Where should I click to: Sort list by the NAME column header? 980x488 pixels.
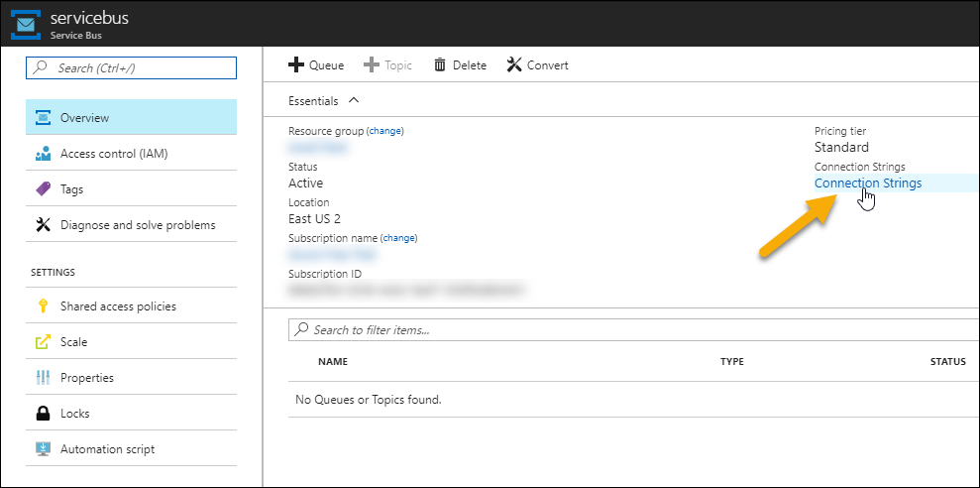tap(333, 362)
